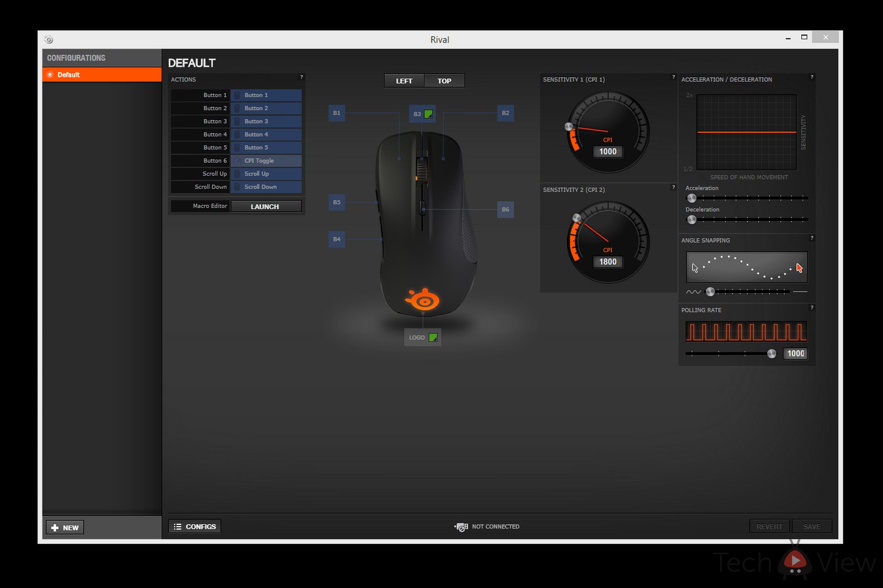Click the SAVE button

[812, 526]
